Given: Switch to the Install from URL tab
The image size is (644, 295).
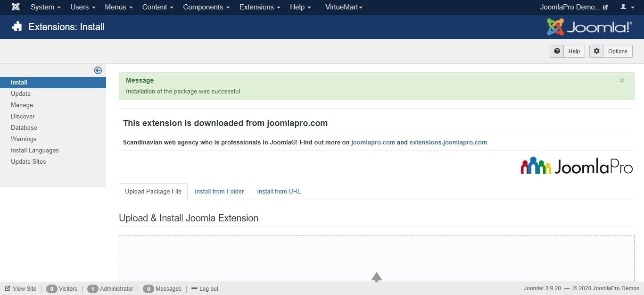Looking at the screenshot, I should click(279, 192).
